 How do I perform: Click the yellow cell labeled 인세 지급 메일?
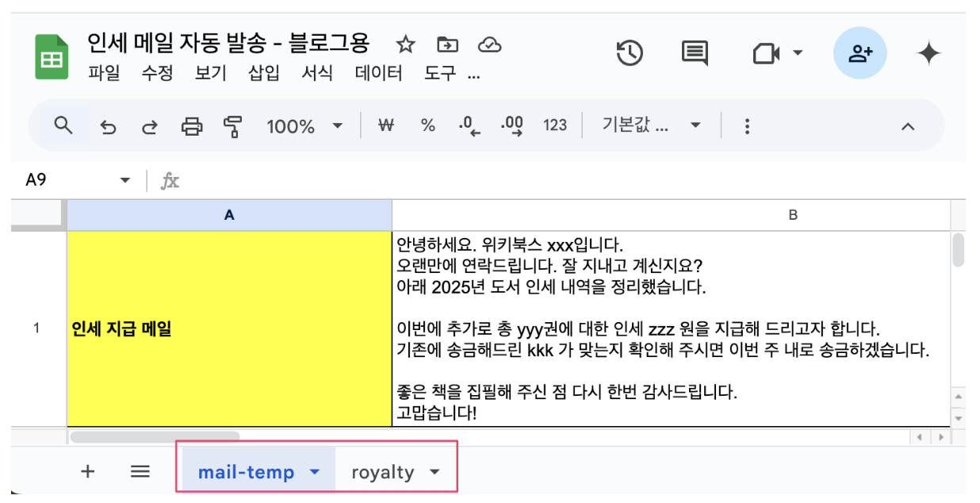click(228, 329)
